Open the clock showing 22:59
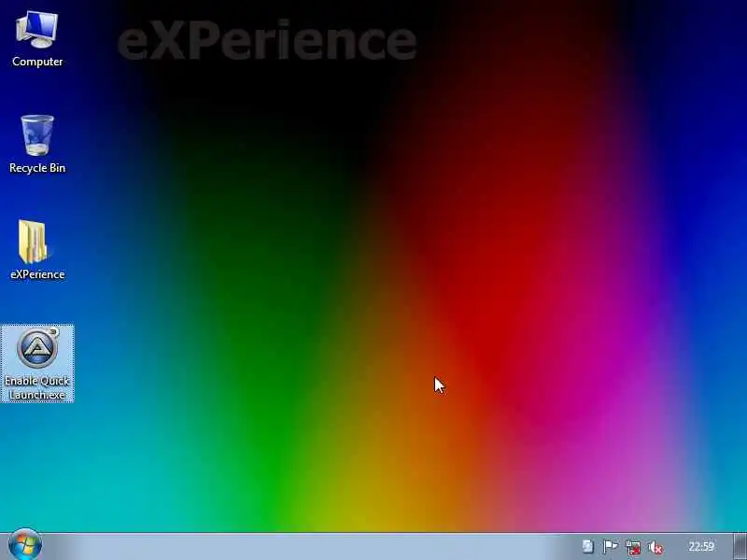 (x=701, y=546)
